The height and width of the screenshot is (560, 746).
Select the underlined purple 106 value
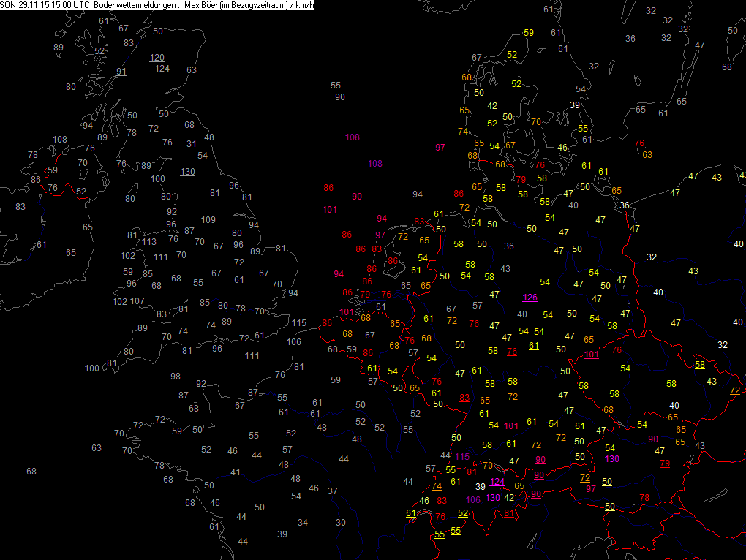coord(473,500)
